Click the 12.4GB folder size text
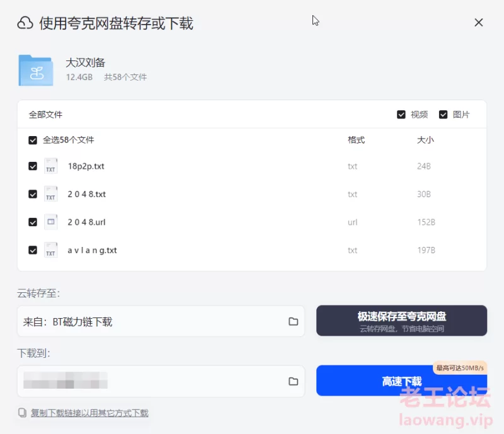Screen dimensions: 504x434 pos(79,77)
